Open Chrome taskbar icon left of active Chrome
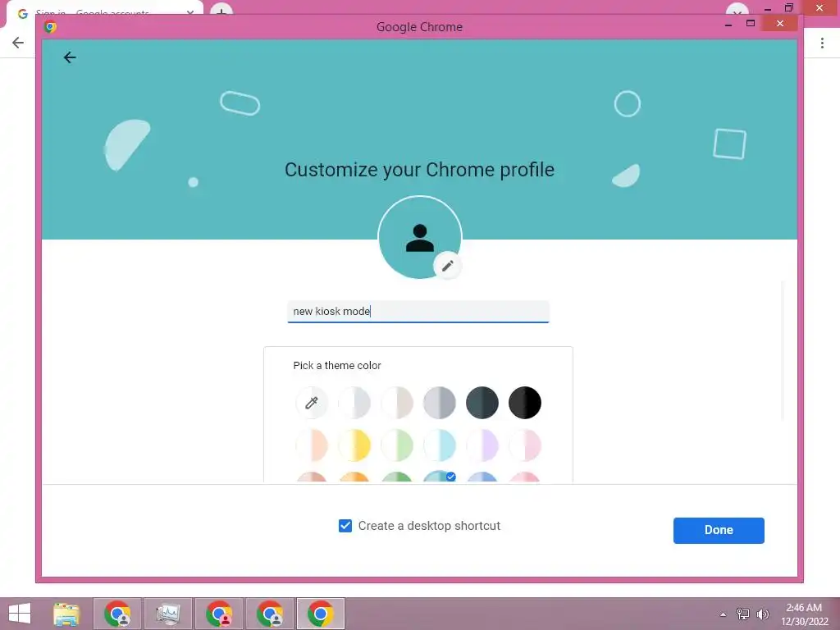840x630 pixels. tap(270, 614)
